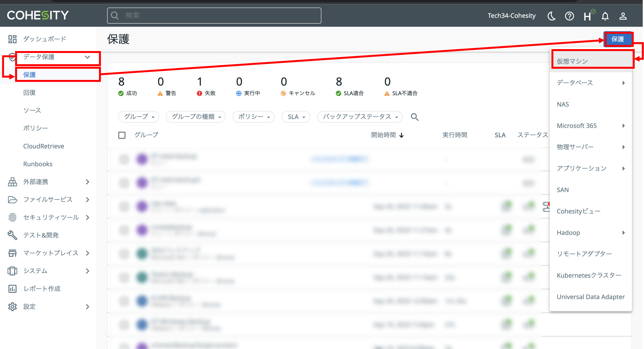Collapse the データ保護 section chevron
Image resolution: width=644 pixels, height=349 pixels.
click(87, 57)
